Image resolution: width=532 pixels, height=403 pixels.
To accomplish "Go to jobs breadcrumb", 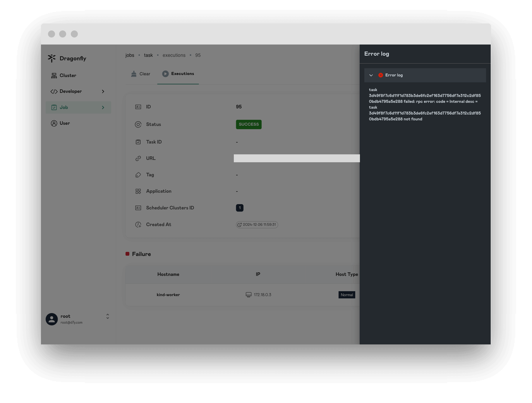I will [x=130, y=55].
